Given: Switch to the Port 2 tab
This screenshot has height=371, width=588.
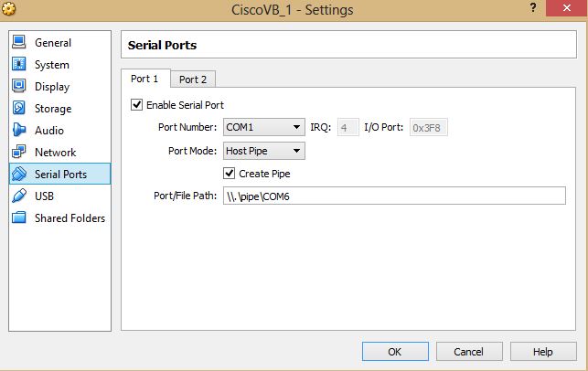Looking at the screenshot, I should tap(192, 79).
